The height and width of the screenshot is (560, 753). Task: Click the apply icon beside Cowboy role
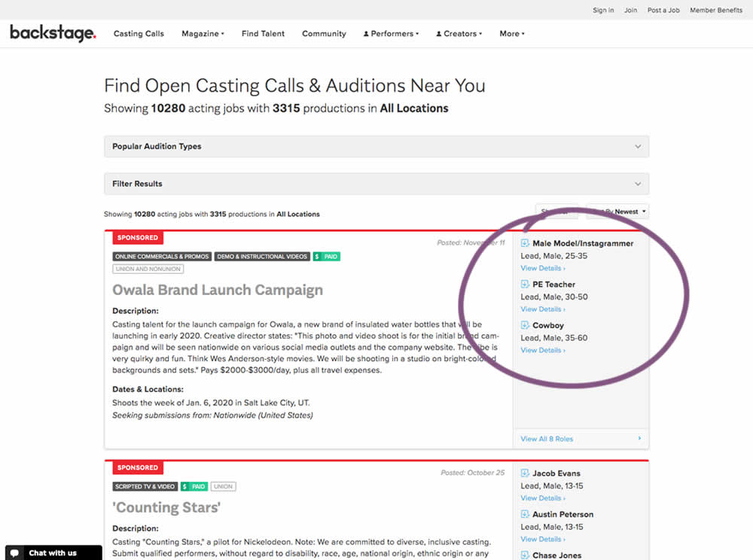[525, 325]
